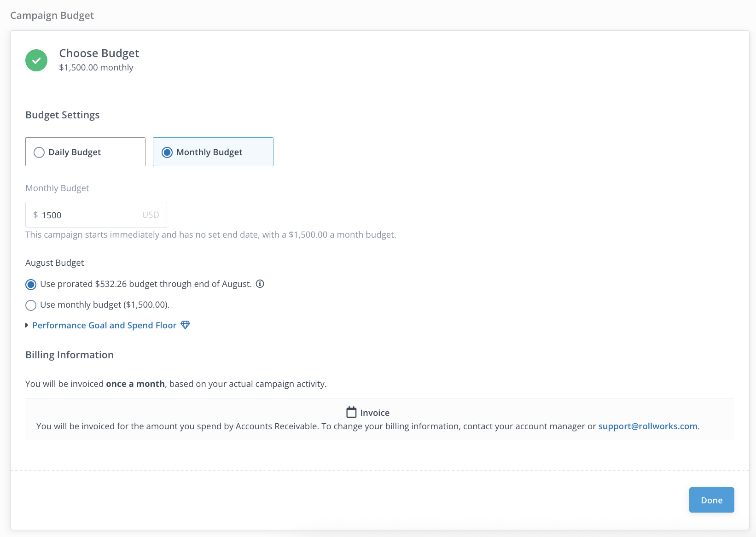
Task: Choose the prorated $532.26 budget radio option
Action: pyautogui.click(x=31, y=285)
